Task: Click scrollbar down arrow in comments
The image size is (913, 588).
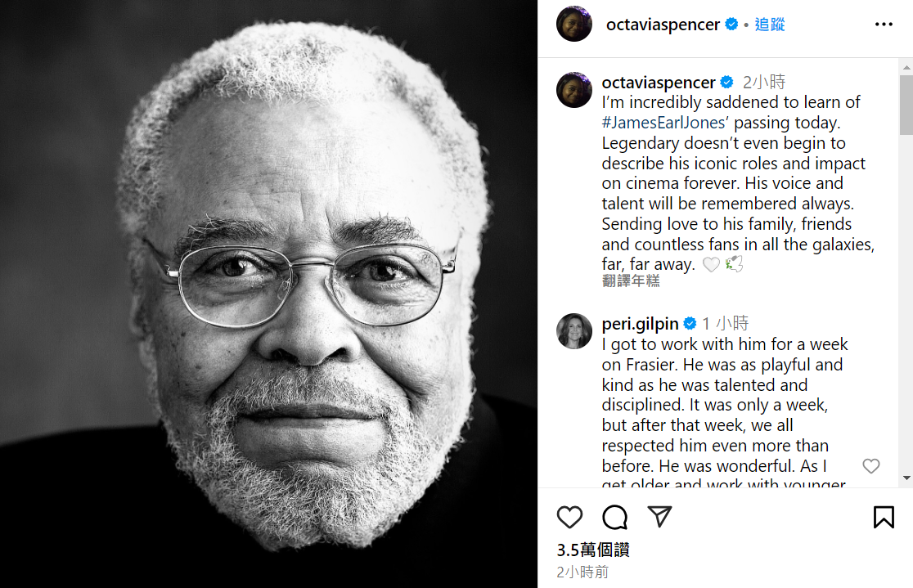Action: tap(906, 478)
